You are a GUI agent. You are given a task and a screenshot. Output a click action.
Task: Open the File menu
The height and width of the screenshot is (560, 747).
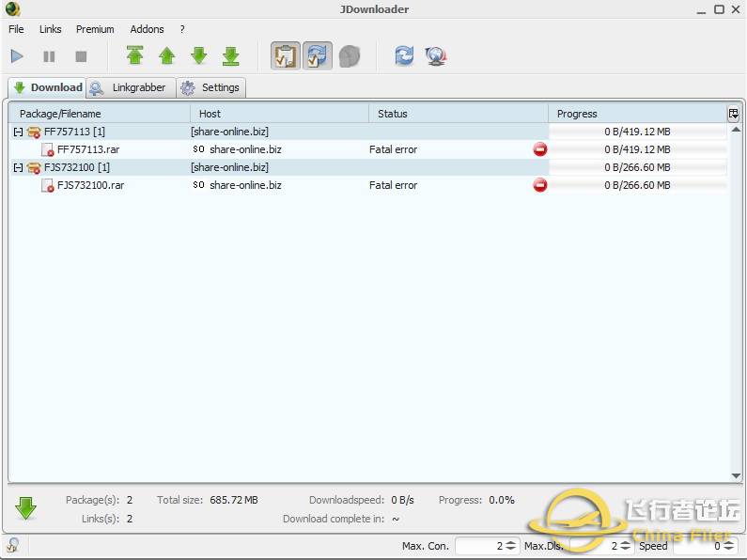click(x=16, y=29)
